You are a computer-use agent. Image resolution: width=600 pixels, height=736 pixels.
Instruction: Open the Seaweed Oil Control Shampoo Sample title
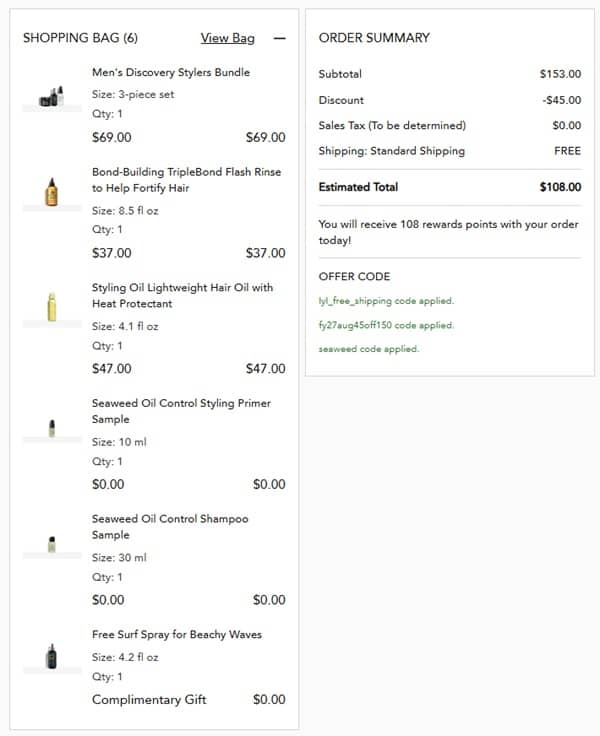(x=170, y=527)
